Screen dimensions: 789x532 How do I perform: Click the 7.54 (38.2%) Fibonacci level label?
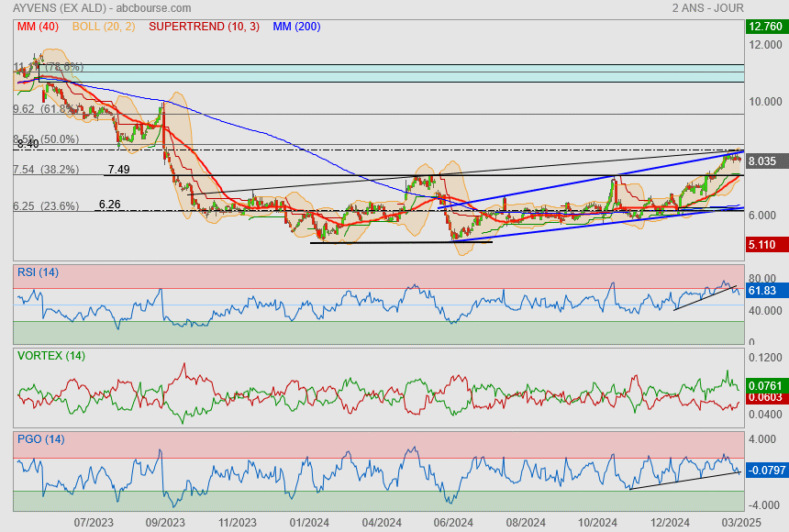[46, 170]
